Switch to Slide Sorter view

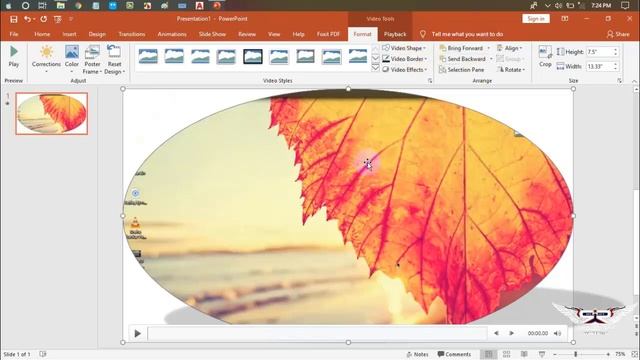click(507, 354)
